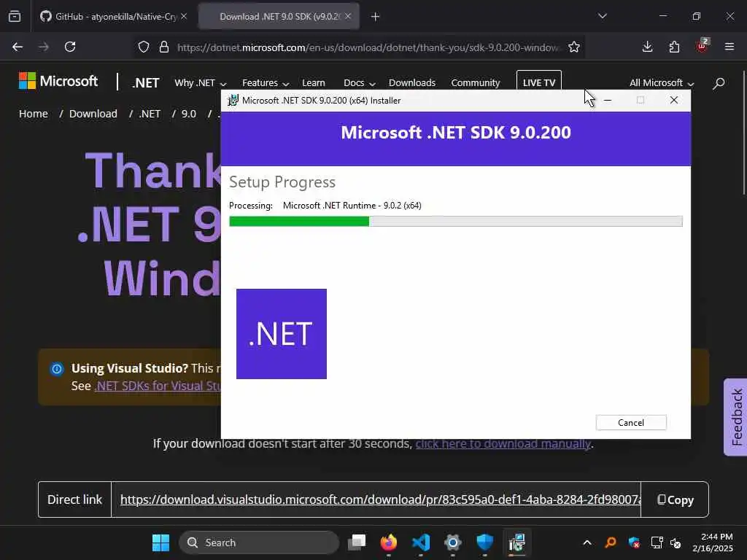The image size is (747, 560).
Task: Click 'click here to download manually' link
Action: point(503,444)
